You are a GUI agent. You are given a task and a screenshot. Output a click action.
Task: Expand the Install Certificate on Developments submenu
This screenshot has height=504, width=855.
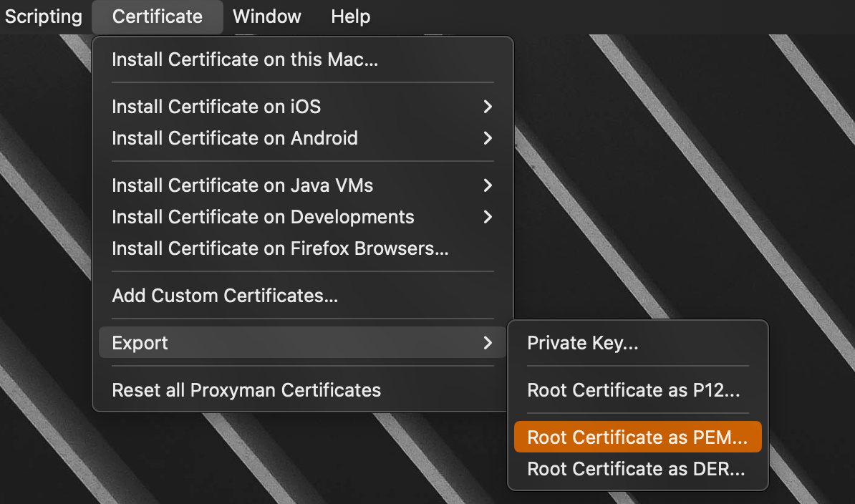pos(263,217)
